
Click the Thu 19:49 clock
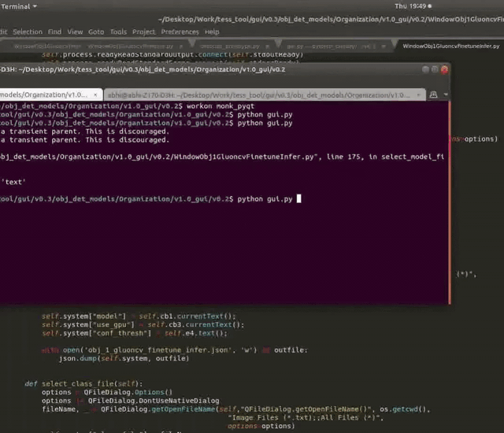pos(471,5)
